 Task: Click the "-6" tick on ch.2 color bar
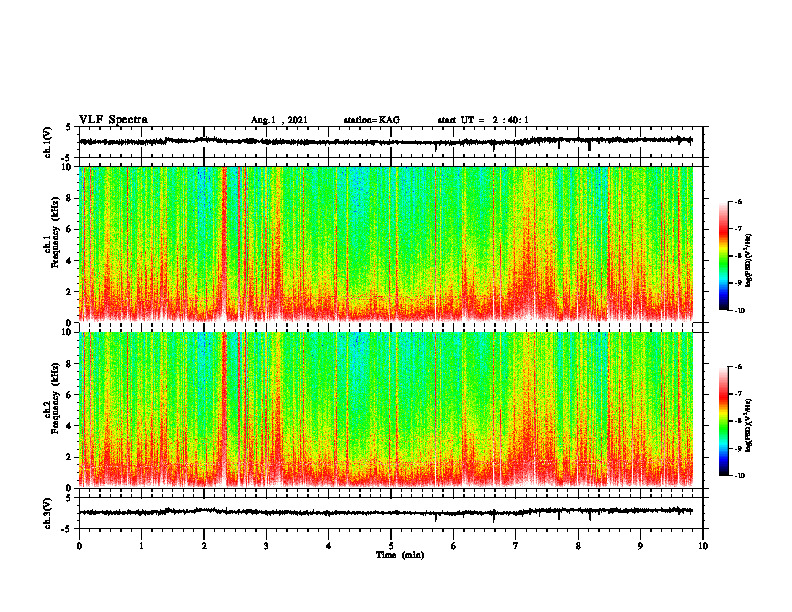tap(739, 367)
